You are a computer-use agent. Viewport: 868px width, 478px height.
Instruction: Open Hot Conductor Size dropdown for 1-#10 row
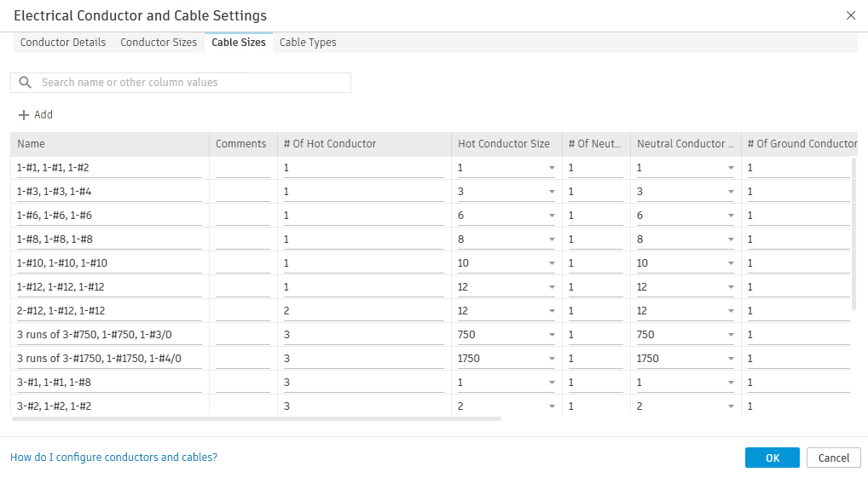pos(552,263)
